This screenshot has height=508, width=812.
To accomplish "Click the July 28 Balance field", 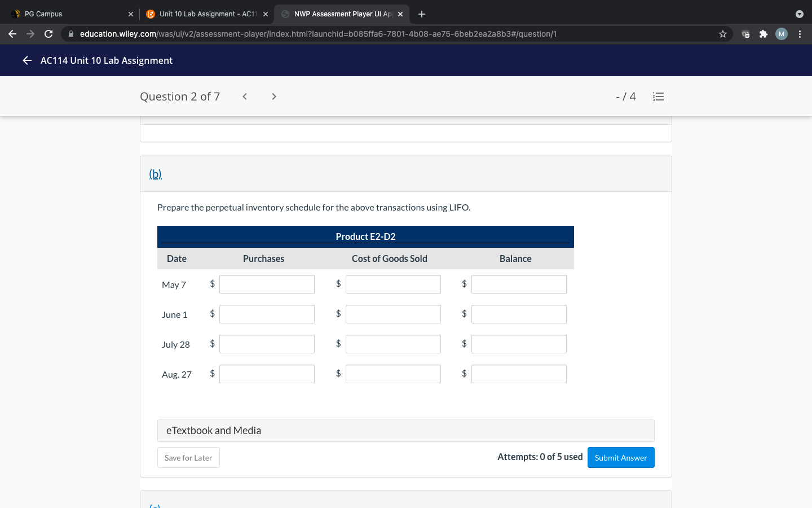I will 519,344.
